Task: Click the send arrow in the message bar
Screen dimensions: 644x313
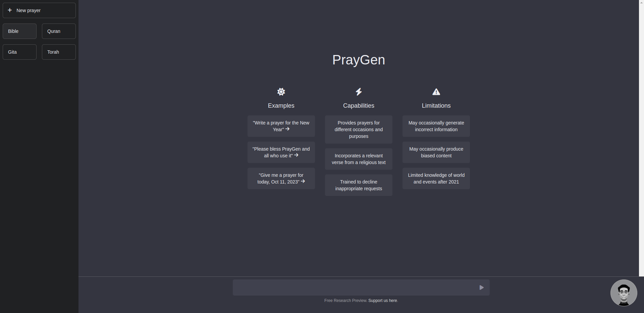Action: 482,287
